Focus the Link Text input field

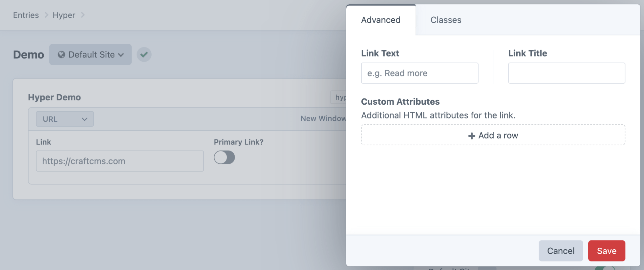tap(419, 73)
